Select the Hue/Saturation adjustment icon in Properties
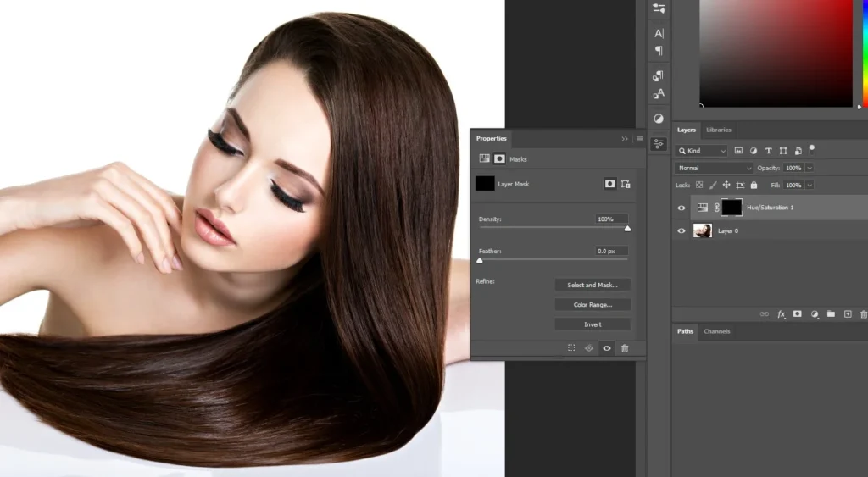The height and width of the screenshot is (477, 868). pos(484,158)
